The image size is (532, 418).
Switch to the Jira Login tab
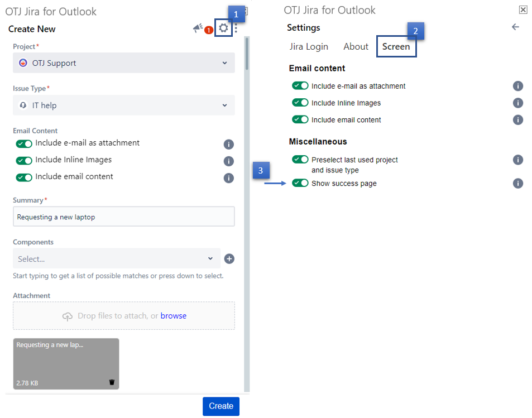click(x=309, y=47)
